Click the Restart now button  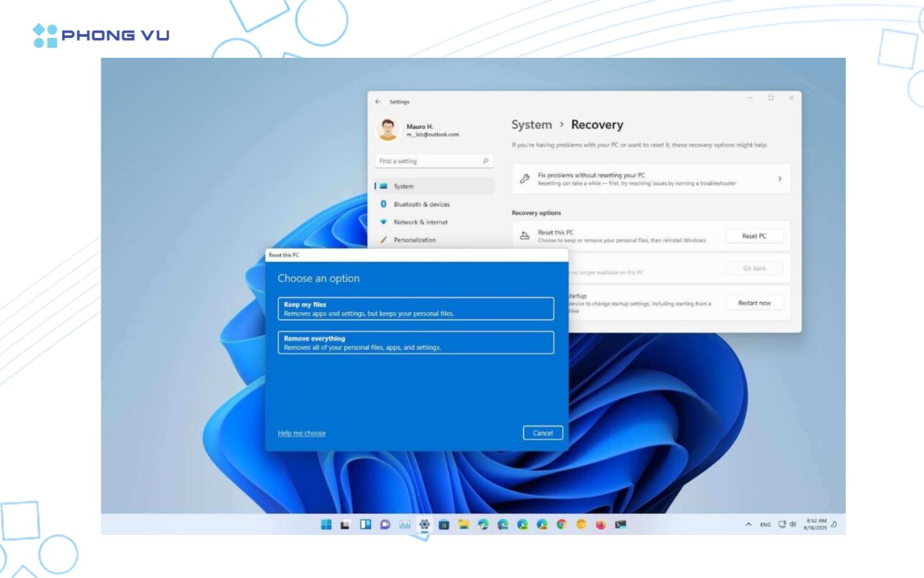point(754,303)
